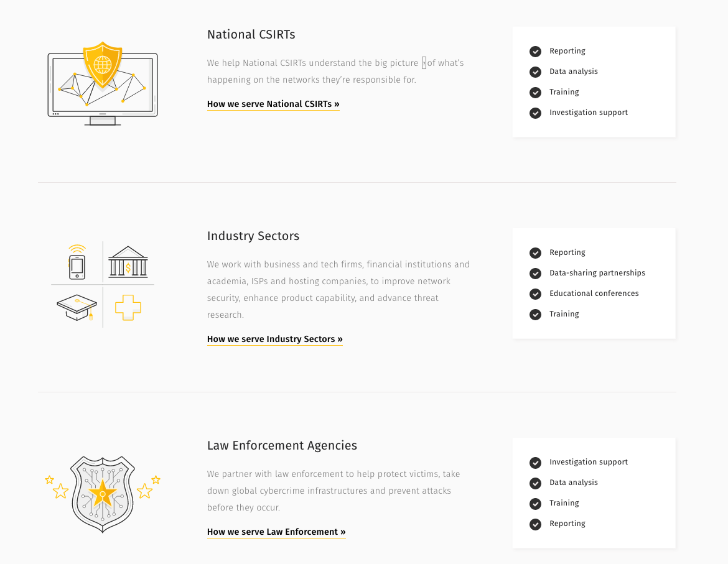Click the checkmark beside Data-sharing partnerships
Viewport: 728px width, 564px height.
click(x=535, y=274)
